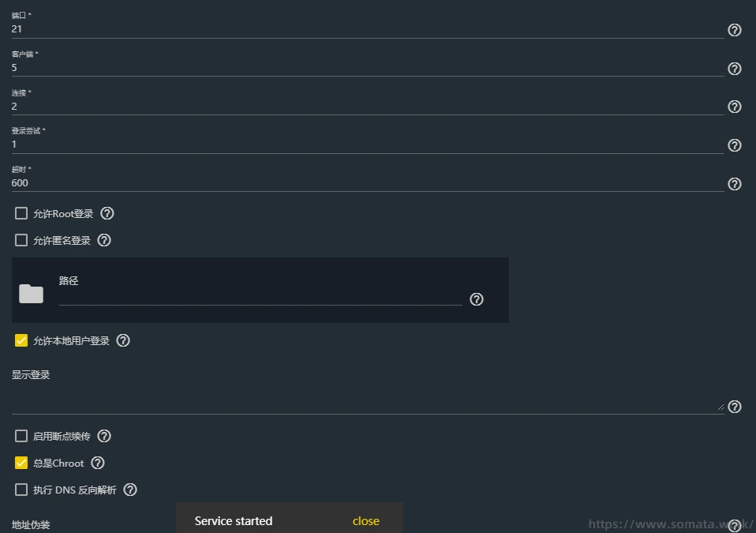Click into the 端口 input showing 21
This screenshot has width=756, height=533.
coord(367,29)
